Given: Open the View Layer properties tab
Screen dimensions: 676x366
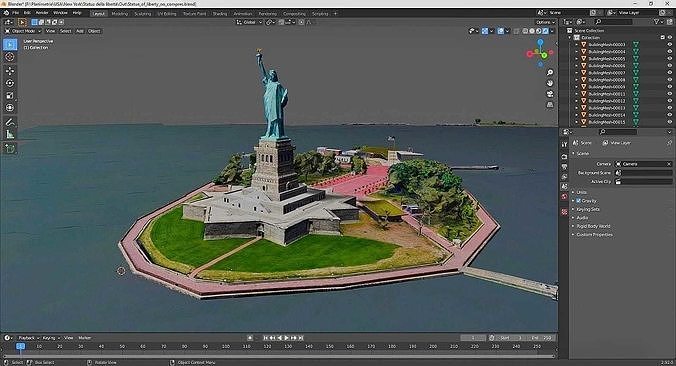Looking at the screenshot, I should tap(564, 177).
